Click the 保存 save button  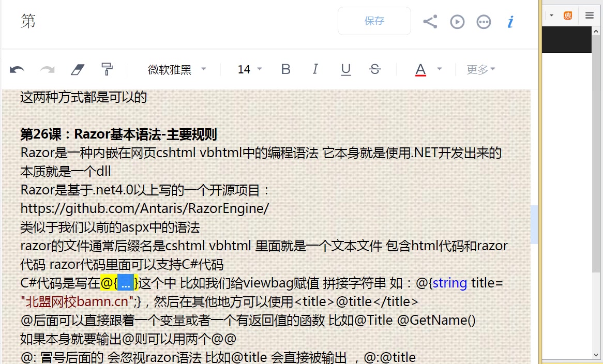(374, 21)
